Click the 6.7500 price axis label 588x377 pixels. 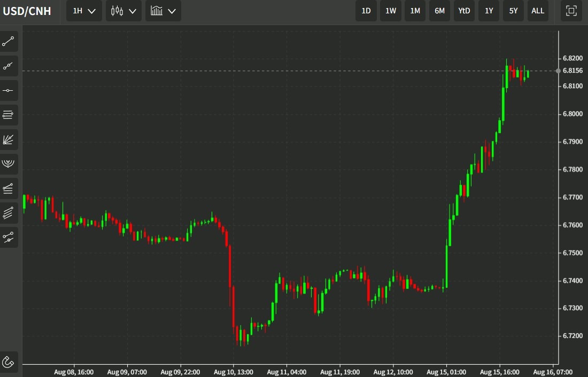click(x=572, y=253)
